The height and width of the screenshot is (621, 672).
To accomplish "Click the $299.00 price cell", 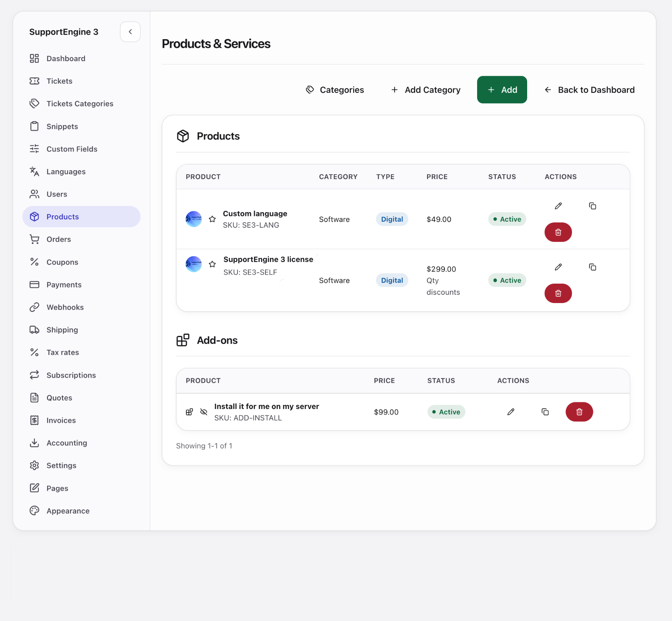I will pos(441,269).
